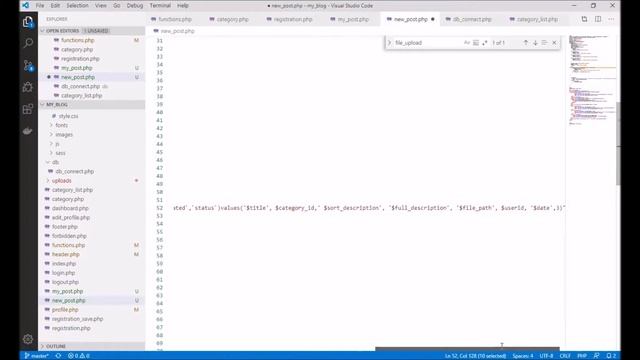Open errors and warnings from status bar

tap(79, 356)
